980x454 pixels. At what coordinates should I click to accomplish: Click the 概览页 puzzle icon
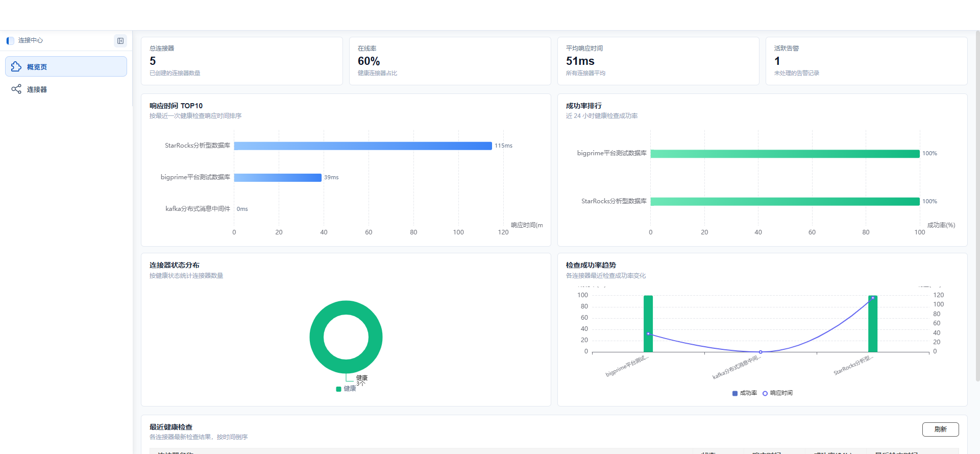[16, 66]
